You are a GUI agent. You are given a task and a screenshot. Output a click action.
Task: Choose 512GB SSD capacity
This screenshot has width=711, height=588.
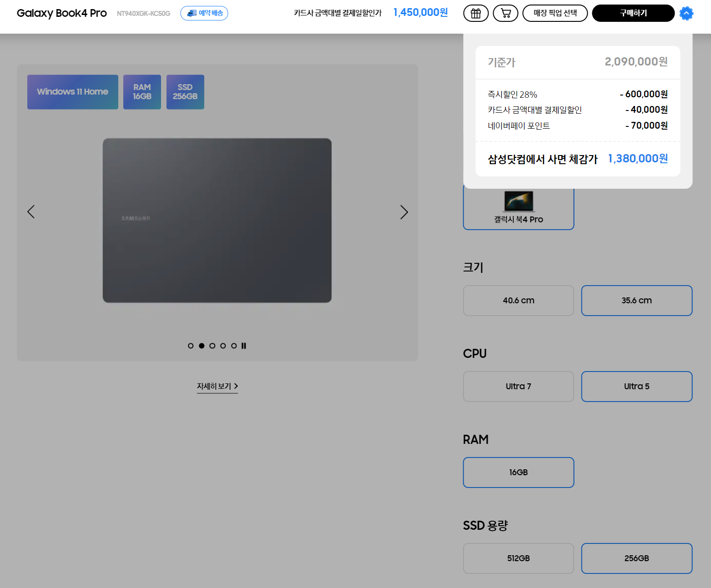pyautogui.click(x=519, y=558)
